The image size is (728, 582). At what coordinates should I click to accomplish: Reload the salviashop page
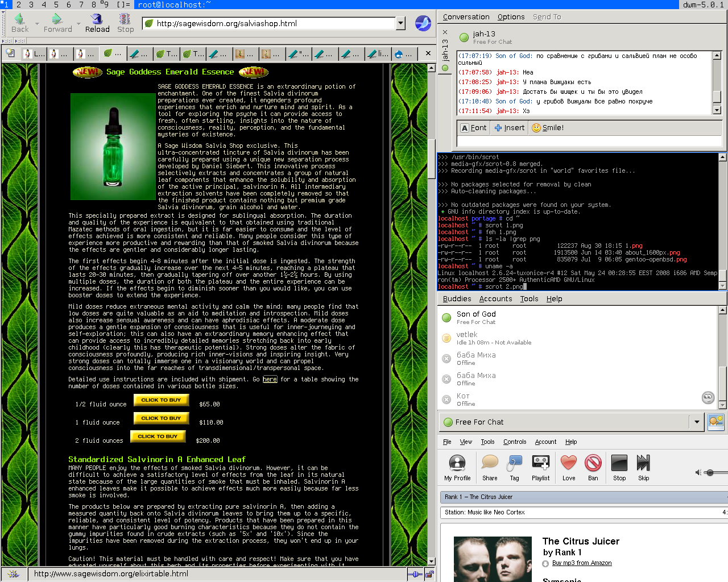tap(97, 23)
